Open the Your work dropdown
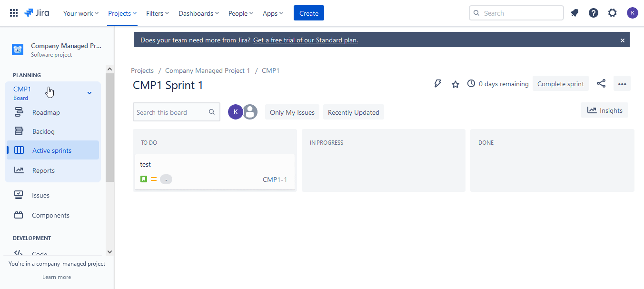 [x=81, y=13]
